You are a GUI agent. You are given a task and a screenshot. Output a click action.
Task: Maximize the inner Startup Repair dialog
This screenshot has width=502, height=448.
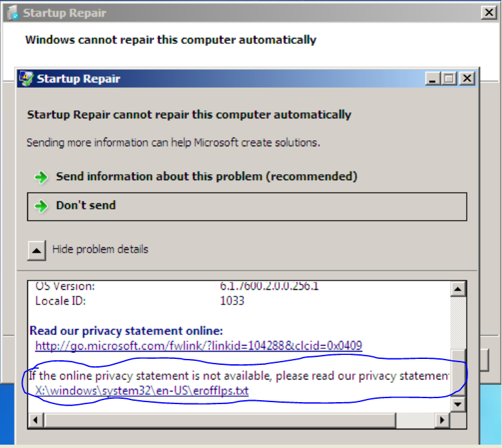449,78
